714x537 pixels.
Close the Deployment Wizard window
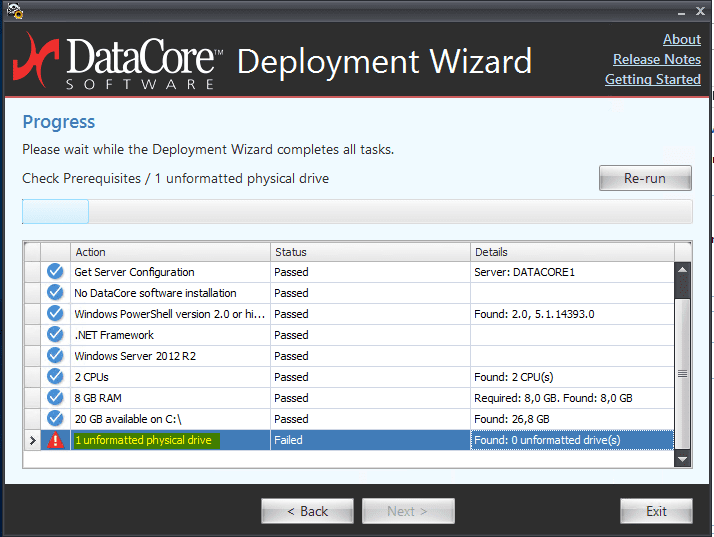(700, 11)
